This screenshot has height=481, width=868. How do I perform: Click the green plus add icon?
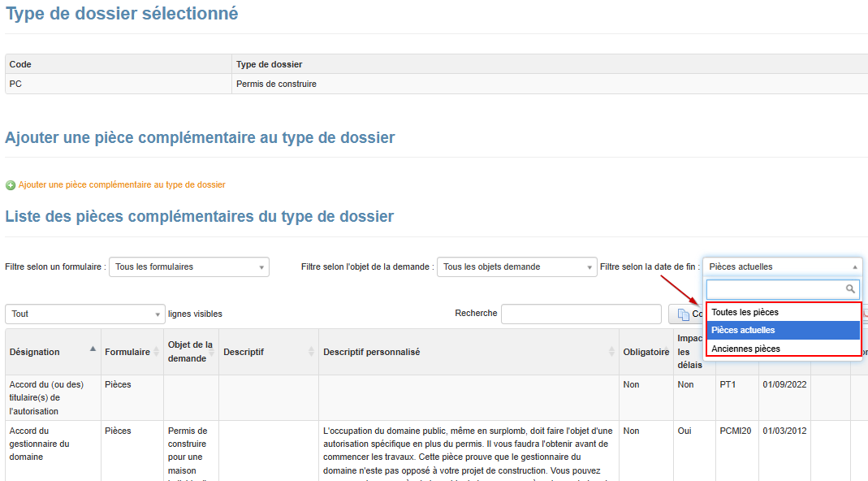click(x=11, y=185)
